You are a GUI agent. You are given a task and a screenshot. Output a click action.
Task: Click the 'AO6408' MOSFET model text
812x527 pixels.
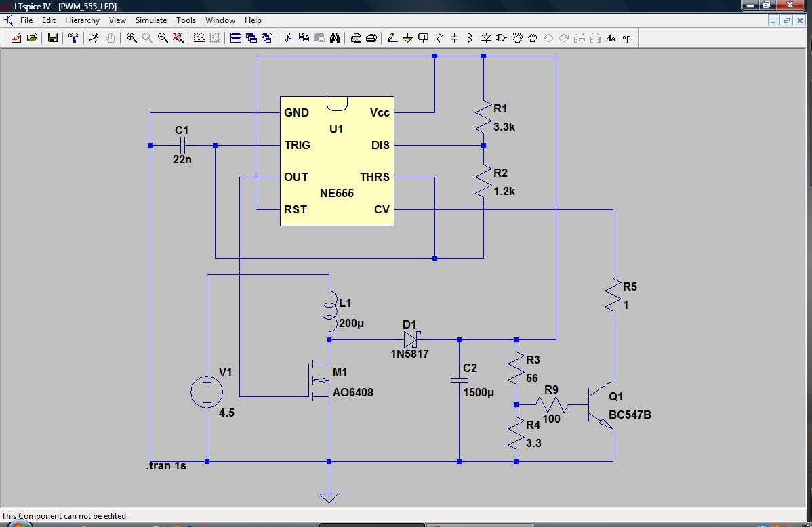pyautogui.click(x=352, y=392)
